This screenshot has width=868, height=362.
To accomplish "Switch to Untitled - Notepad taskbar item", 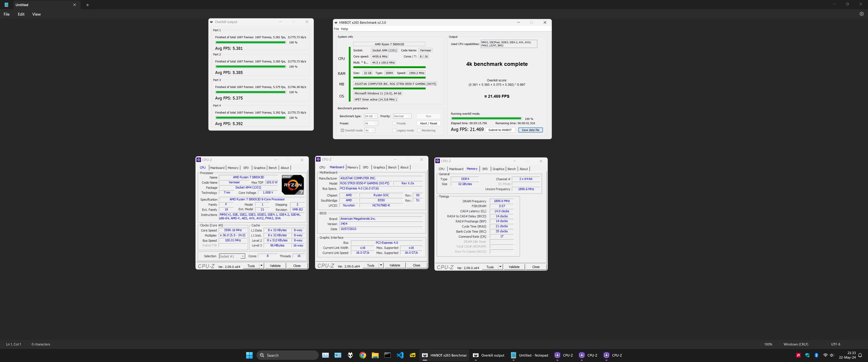I will [529, 355].
